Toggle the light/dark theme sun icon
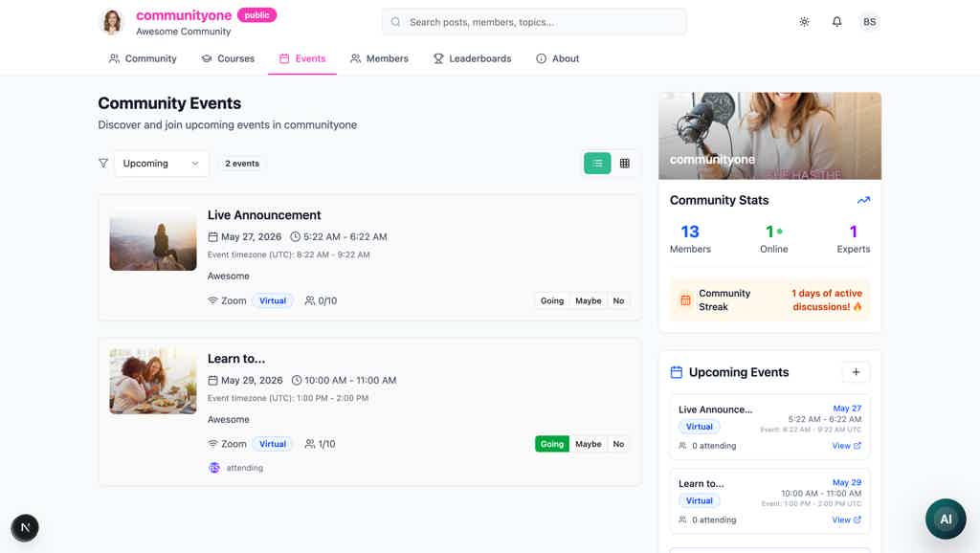The height and width of the screenshot is (553, 980). 804,22
